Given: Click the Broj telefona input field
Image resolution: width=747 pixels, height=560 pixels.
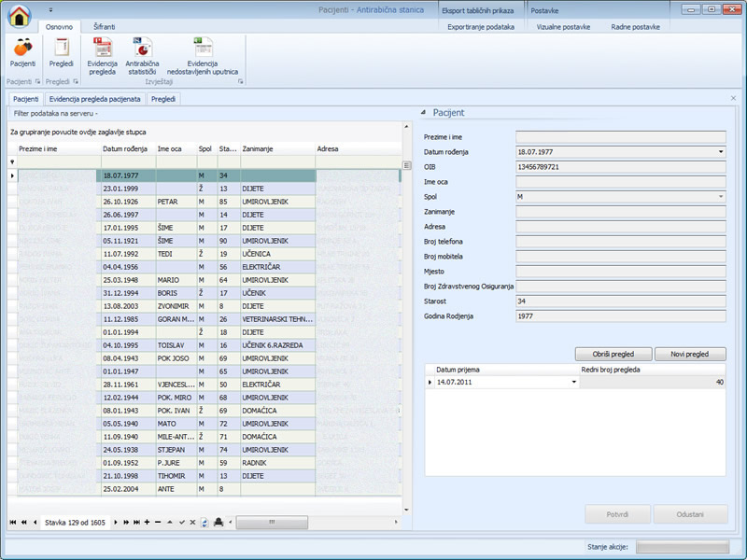Looking at the screenshot, I should coord(621,242).
